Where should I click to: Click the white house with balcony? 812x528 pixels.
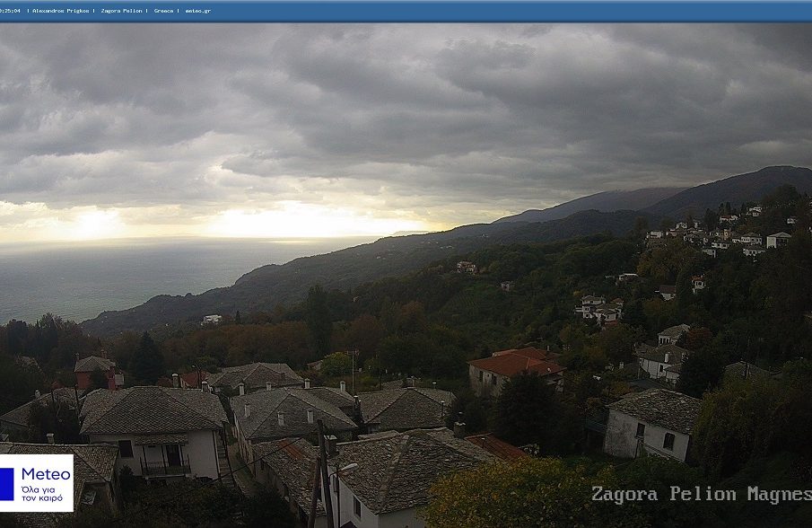point(162,453)
